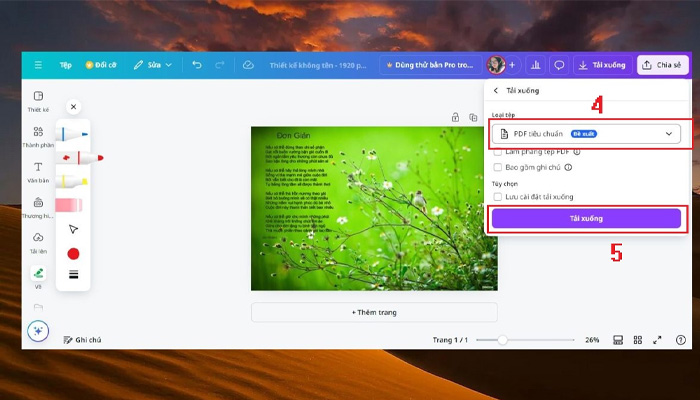Open Ghi chú notes panel

pos(83,340)
